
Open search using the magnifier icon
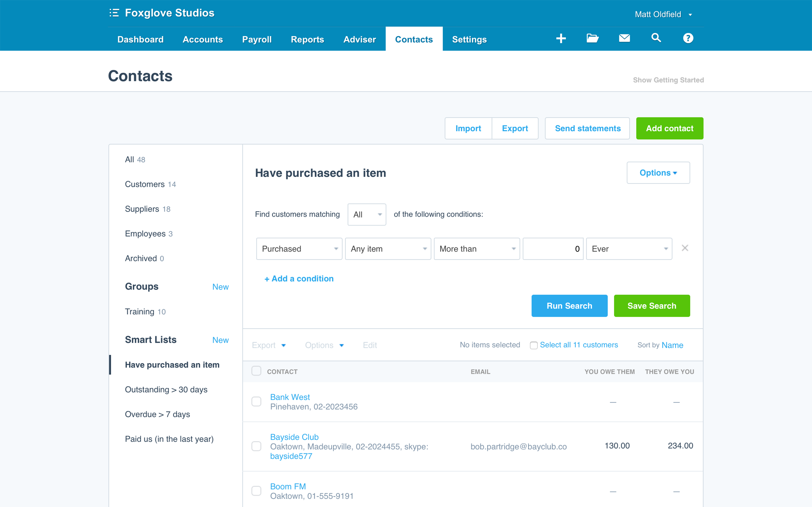(x=656, y=38)
